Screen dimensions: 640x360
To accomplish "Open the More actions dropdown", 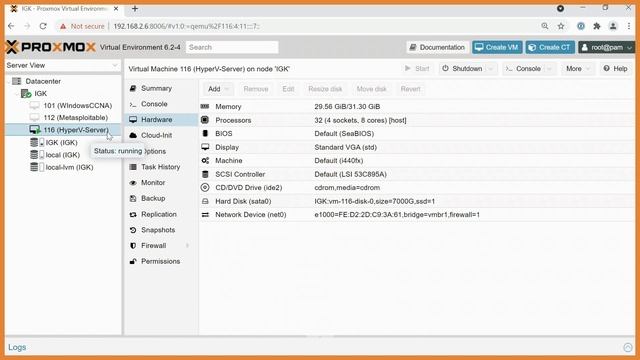I will (x=578, y=69).
